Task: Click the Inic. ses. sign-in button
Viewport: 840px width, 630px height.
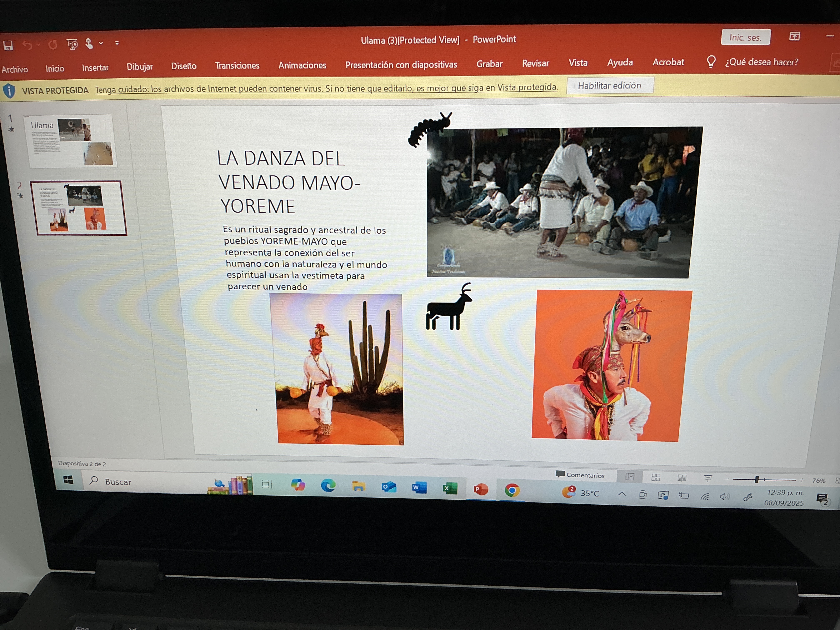Action: [x=745, y=37]
